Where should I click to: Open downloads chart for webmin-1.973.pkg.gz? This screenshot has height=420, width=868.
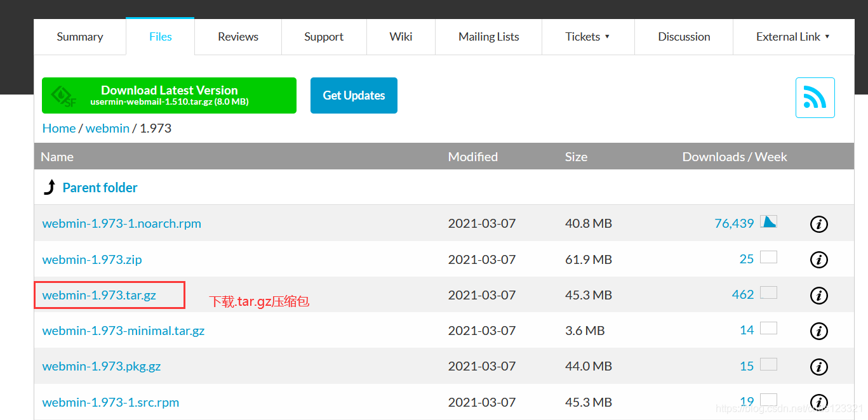click(x=768, y=364)
